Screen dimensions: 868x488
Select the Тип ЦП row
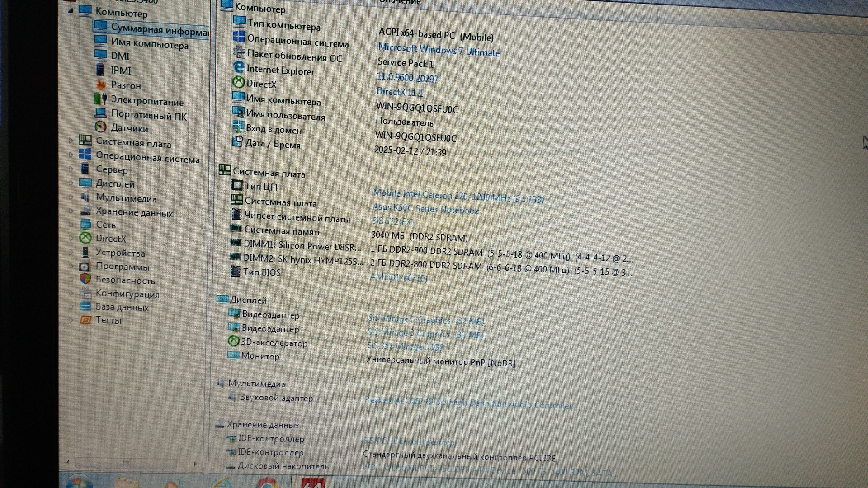[387, 192]
